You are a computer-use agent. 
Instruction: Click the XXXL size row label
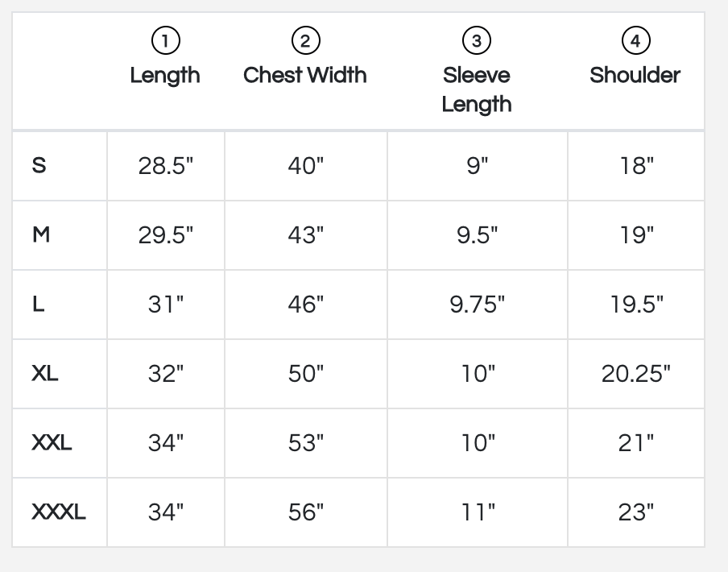point(58,512)
